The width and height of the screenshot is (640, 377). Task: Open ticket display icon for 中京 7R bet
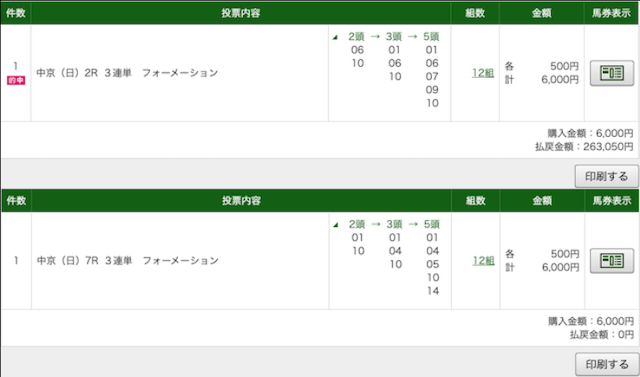pyautogui.click(x=611, y=261)
